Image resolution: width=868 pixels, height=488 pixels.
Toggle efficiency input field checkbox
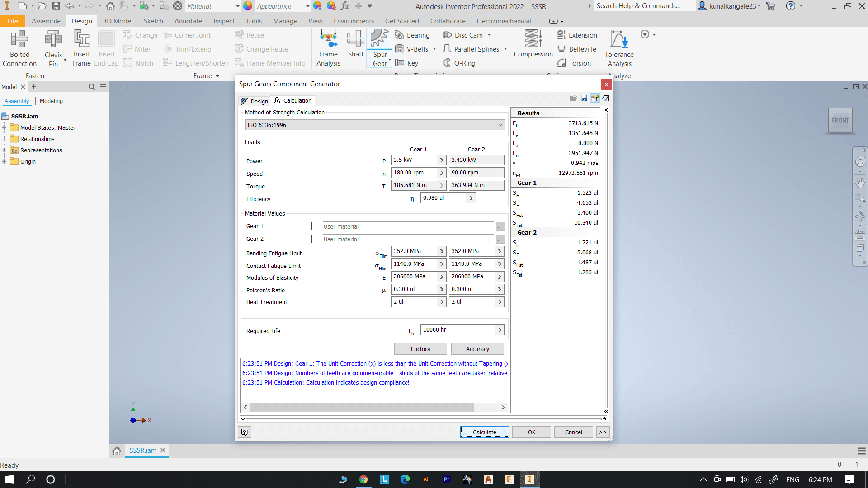[470, 198]
